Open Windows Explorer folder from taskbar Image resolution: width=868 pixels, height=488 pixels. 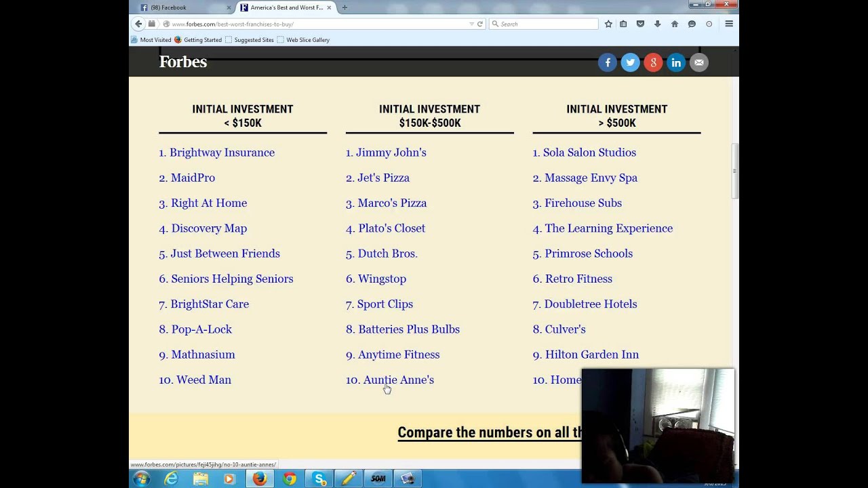pyautogui.click(x=201, y=479)
